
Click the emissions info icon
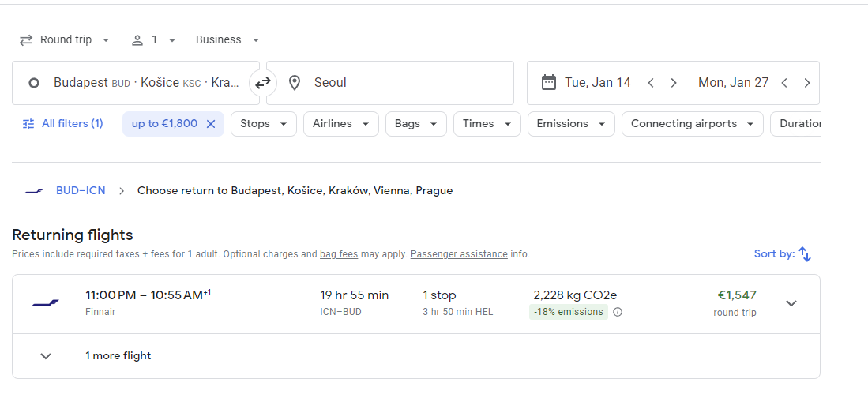pyautogui.click(x=618, y=312)
